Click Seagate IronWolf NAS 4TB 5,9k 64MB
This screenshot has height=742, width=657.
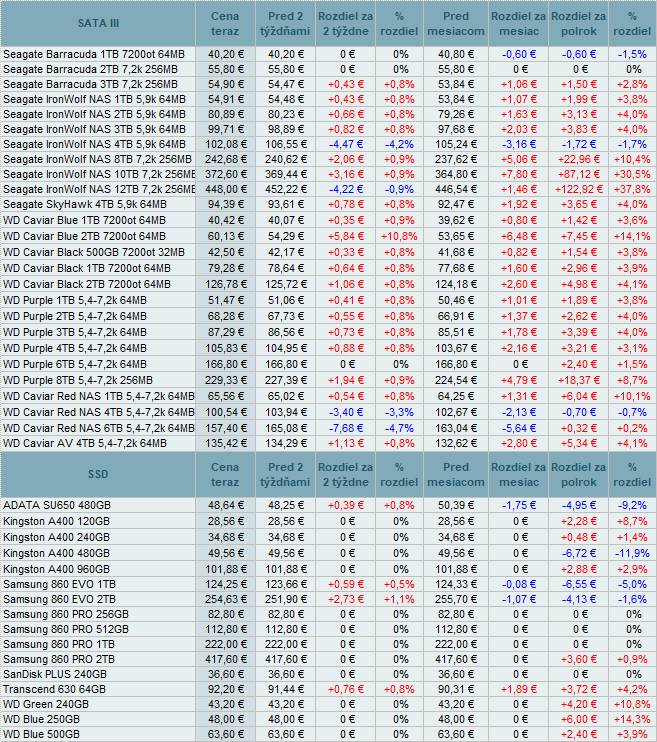point(94,145)
